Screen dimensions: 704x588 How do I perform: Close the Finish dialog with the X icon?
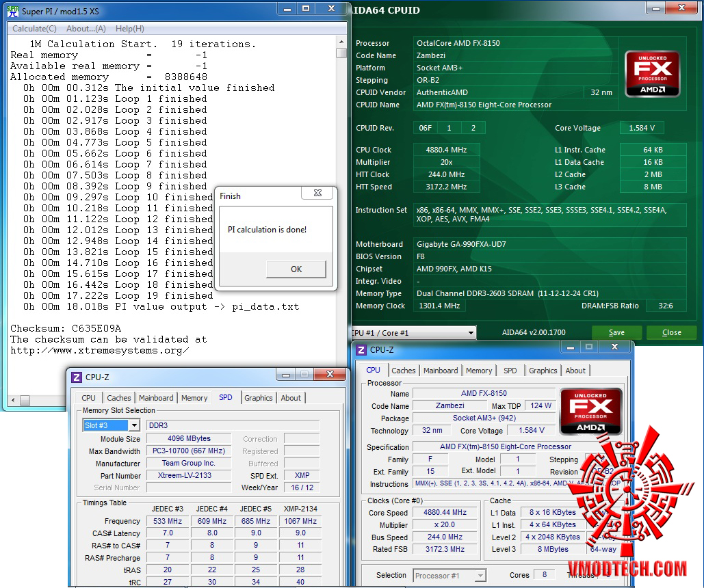(x=317, y=193)
